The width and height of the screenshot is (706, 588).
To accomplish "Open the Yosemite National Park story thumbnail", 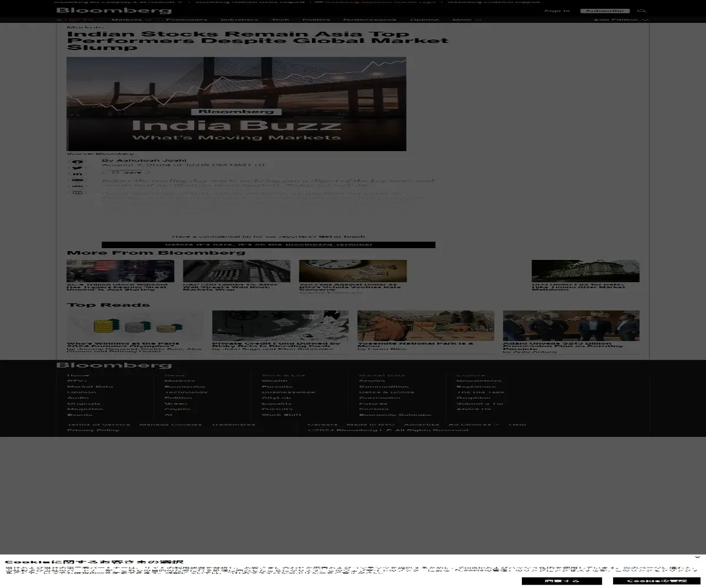I will (425, 326).
